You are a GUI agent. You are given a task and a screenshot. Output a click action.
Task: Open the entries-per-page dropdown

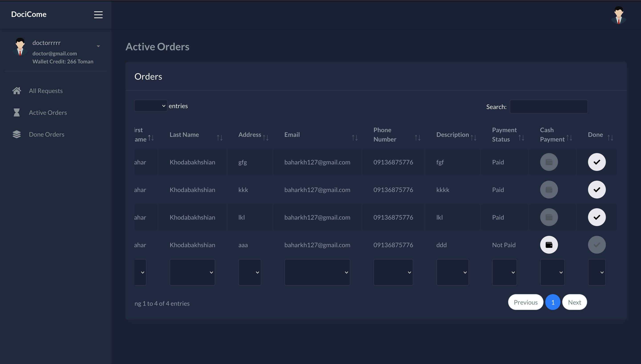coord(151,106)
